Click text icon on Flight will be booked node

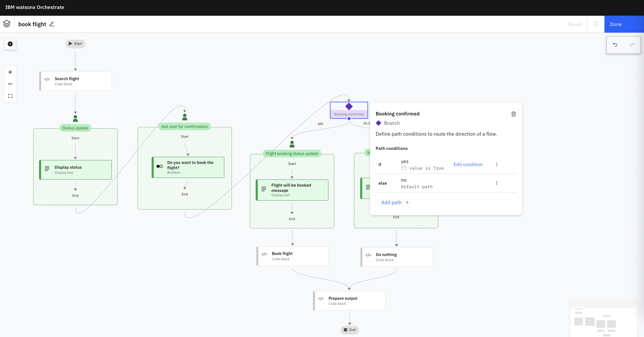pyautogui.click(x=264, y=189)
